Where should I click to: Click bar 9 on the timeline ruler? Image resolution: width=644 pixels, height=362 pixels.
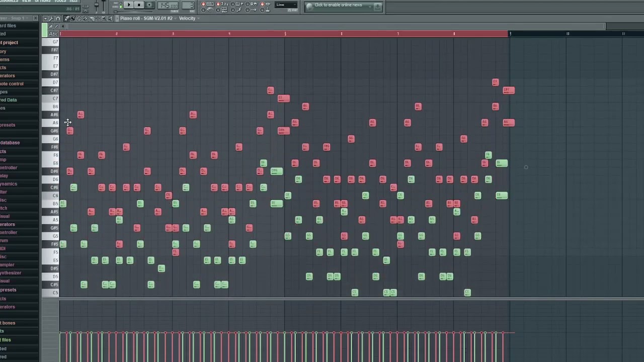(x=510, y=34)
